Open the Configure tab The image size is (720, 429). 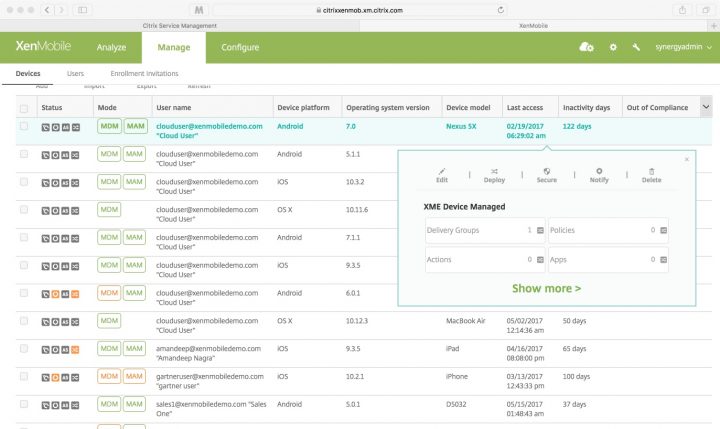pos(240,47)
